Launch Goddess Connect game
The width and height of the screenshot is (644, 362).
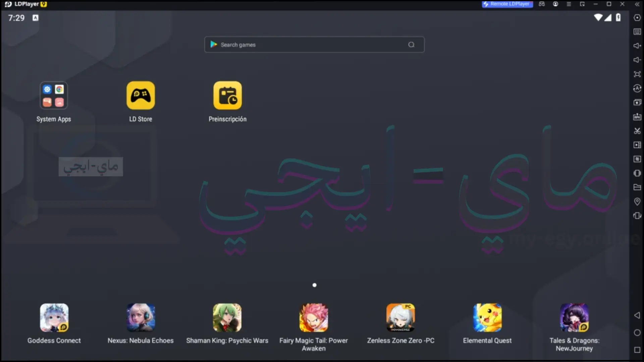click(x=54, y=317)
